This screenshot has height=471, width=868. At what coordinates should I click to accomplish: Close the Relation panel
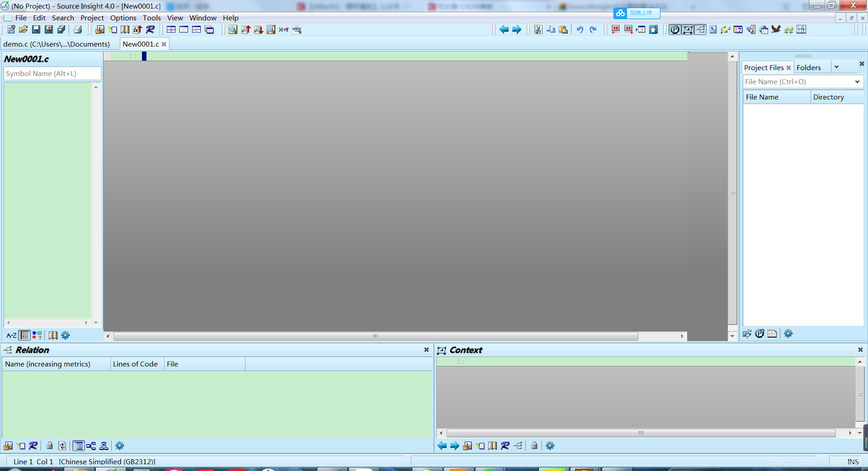[426, 350]
